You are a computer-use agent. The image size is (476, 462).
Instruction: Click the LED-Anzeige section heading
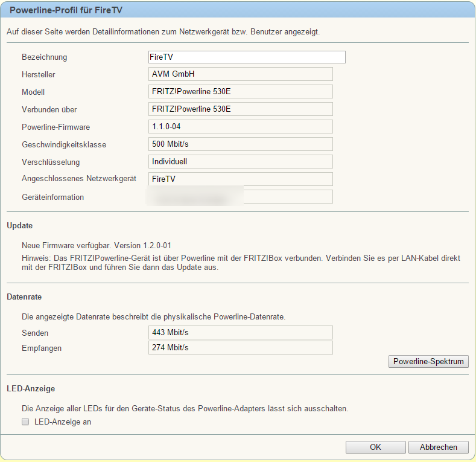tap(31, 389)
